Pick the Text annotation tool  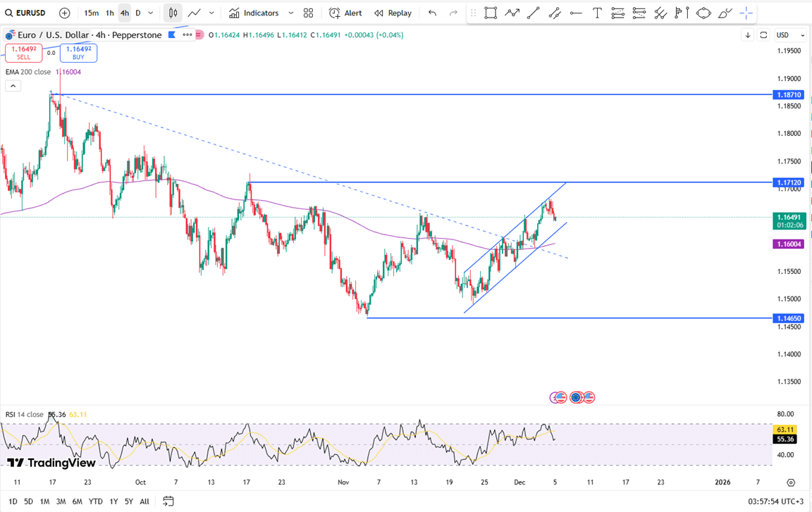coord(597,13)
